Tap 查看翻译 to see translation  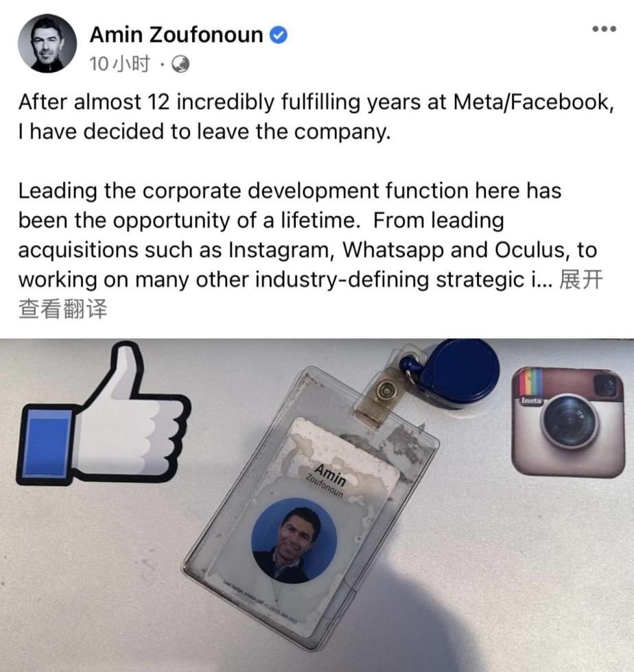[x=62, y=309]
